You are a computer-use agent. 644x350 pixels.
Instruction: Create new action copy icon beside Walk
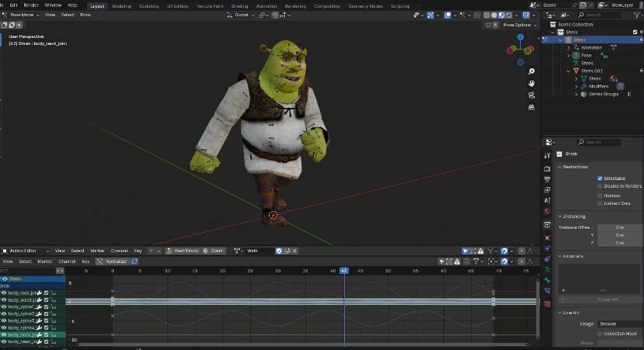pyautogui.click(x=287, y=251)
